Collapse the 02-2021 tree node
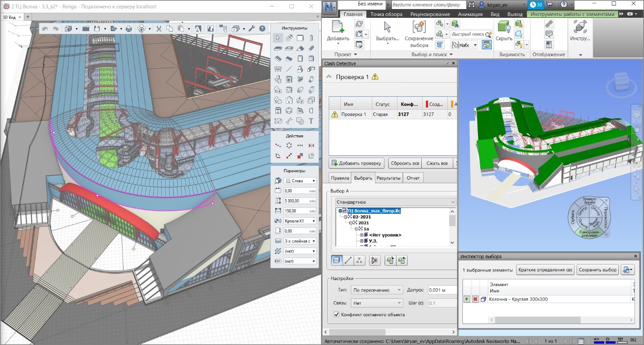 pyautogui.click(x=346, y=217)
